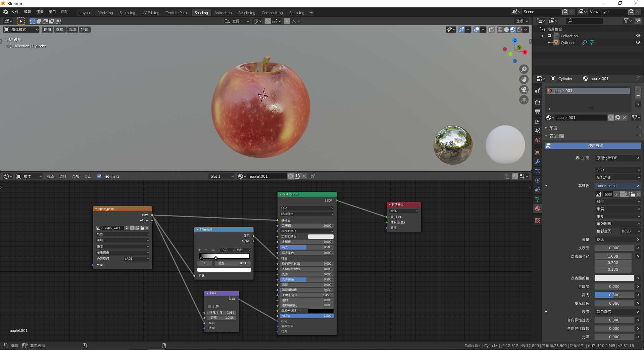The width and height of the screenshot is (644, 350).
Task: Open the Slot 1 dropdown
Action: pyautogui.click(x=222, y=176)
